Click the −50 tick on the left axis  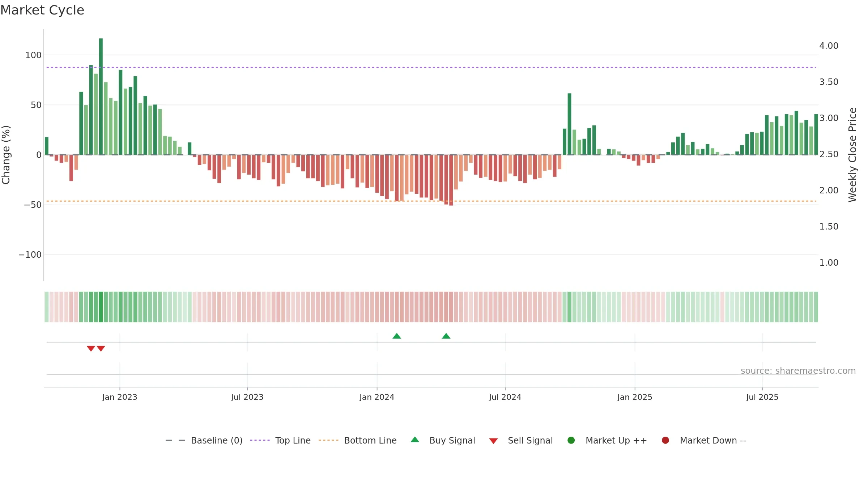coord(33,205)
